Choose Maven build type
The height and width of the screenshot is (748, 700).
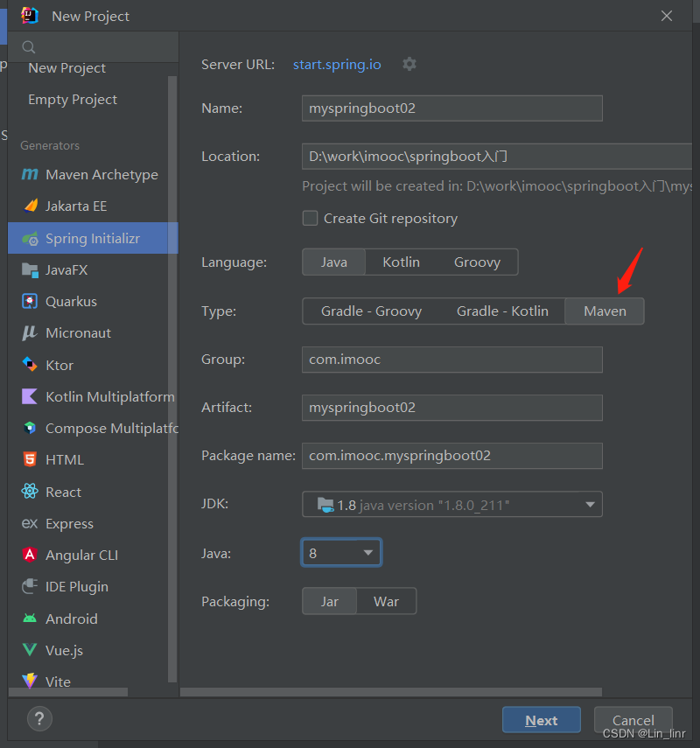point(605,311)
